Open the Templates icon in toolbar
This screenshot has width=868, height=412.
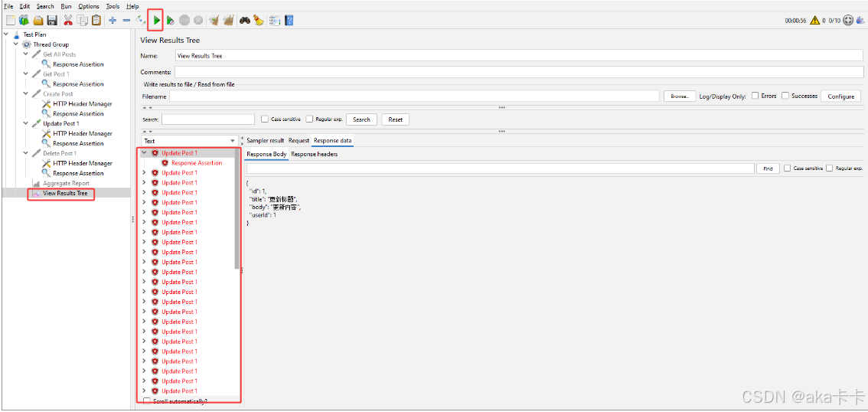click(x=24, y=21)
